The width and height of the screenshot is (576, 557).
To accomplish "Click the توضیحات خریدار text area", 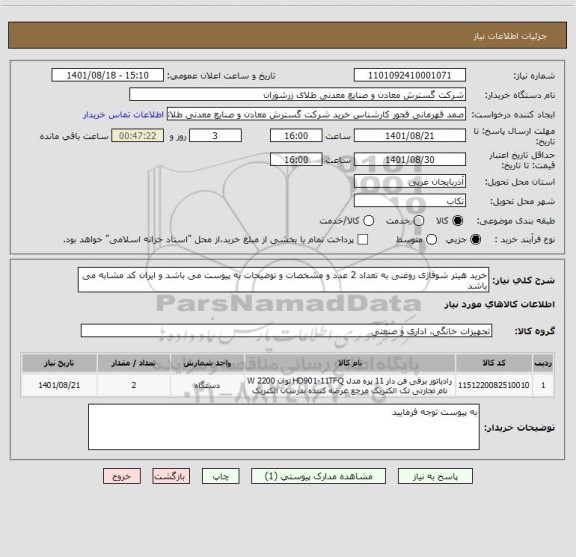I will (x=284, y=427).
